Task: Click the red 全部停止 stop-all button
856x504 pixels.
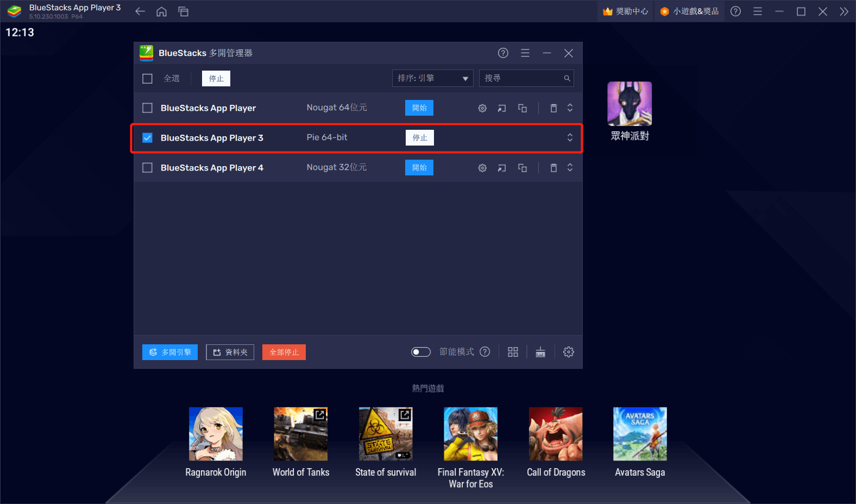Action: [284, 352]
